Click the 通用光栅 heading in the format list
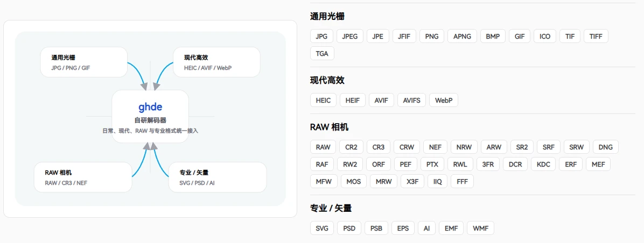Screen dimensions: 644x243 pos(327,16)
